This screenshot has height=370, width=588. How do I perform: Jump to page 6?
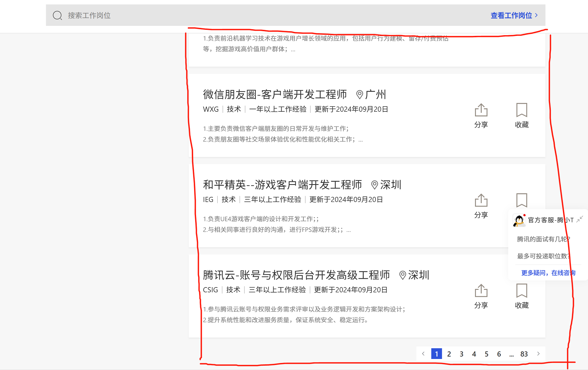(499, 354)
